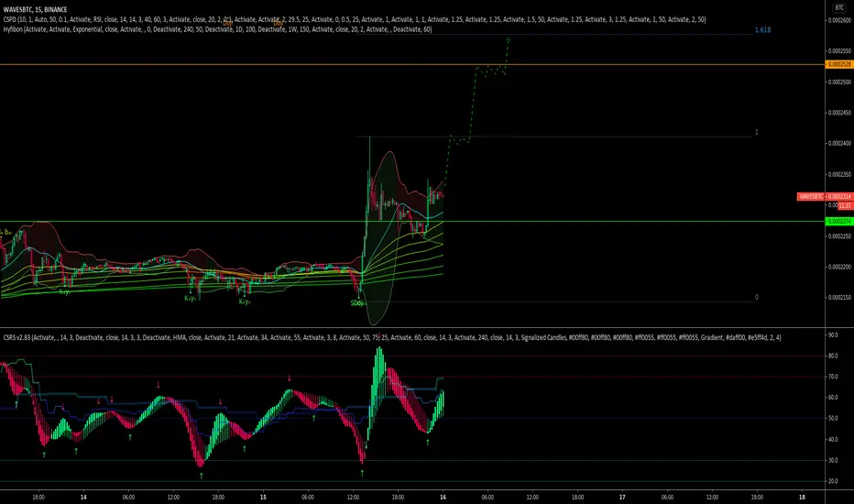Click the orange 0.0002528 price label

point(838,64)
